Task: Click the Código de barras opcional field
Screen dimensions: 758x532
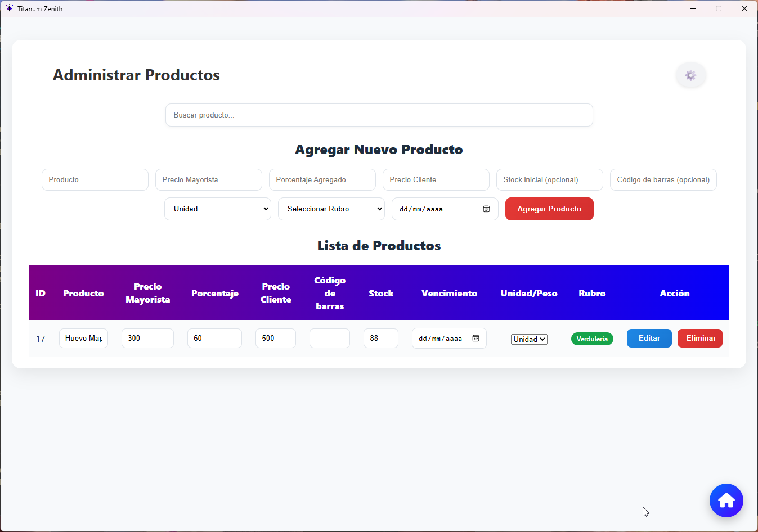Action: pyautogui.click(x=663, y=179)
